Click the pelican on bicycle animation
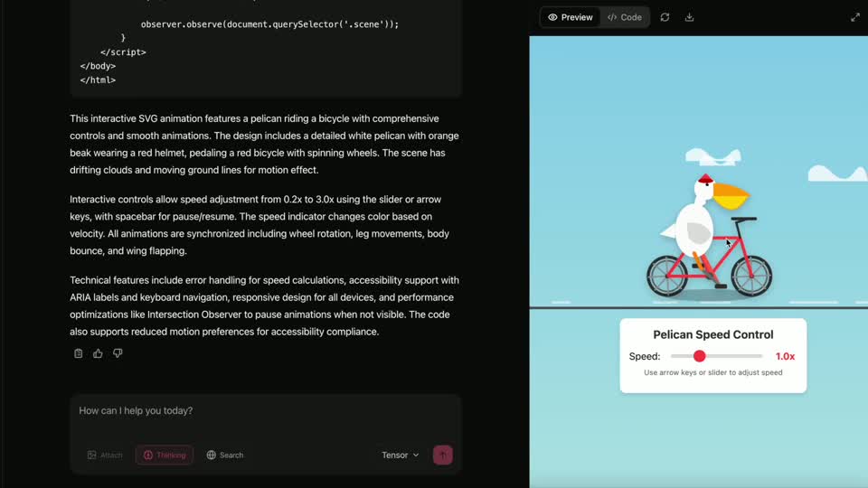The height and width of the screenshot is (488, 868). (709, 237)
